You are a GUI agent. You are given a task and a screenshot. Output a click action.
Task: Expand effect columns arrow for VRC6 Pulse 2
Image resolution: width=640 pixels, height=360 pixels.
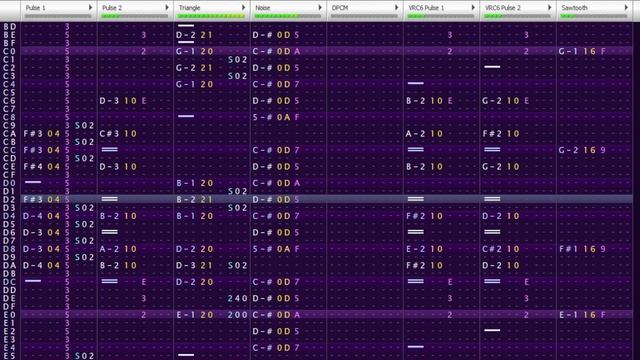pos(549,7)
